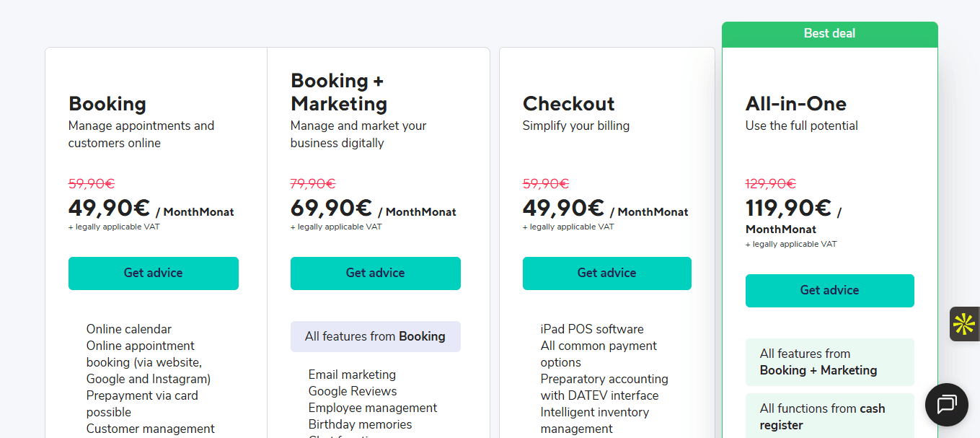
Task: Click the Employee management feature item
Action: (x=373, y=408)
